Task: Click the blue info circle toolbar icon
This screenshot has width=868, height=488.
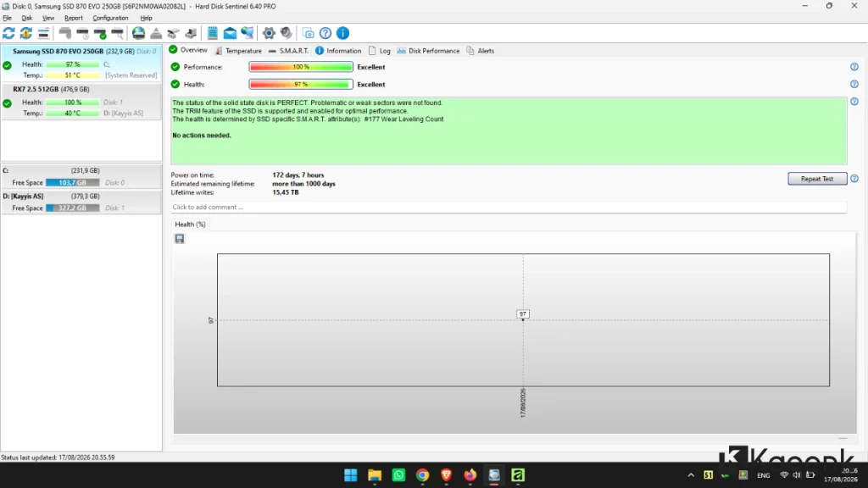Action: click(342, 33)
